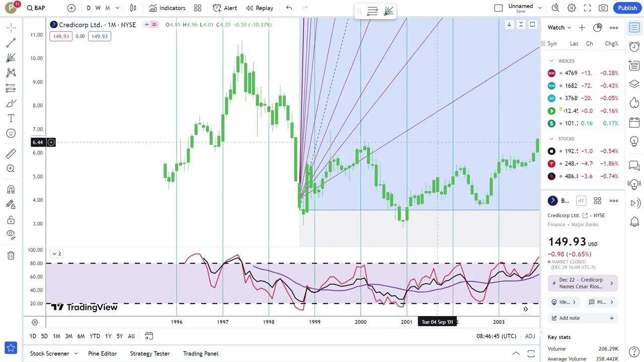Open the chart settings gear

[x=572, y=8]
